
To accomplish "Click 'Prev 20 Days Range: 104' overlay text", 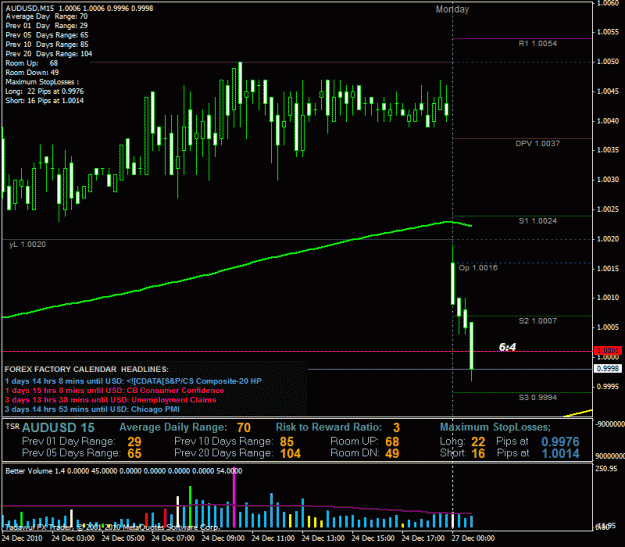I will click(x=49, y=54).
